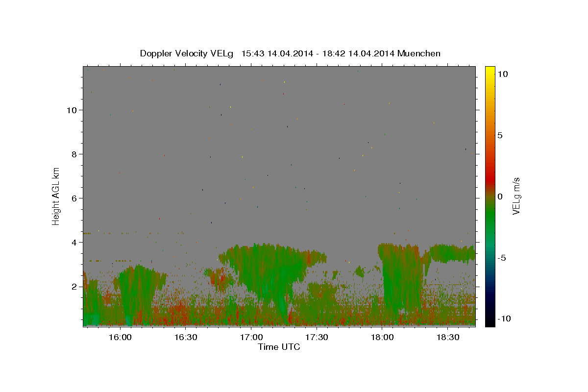Select the 16:00 time axis label
588x392 pixels.
click(x=120, y=338)
